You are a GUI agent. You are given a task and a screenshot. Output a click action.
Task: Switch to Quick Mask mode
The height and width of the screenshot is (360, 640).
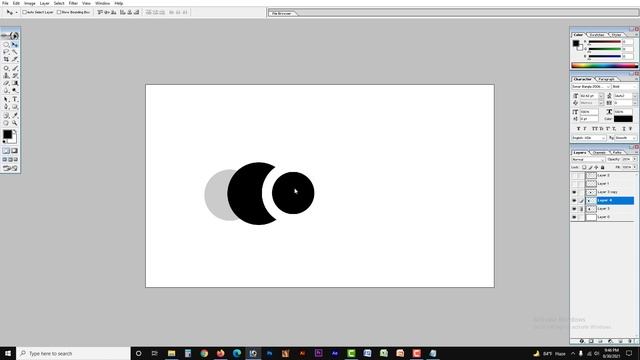pyautogui.click(x=15, y=151)
